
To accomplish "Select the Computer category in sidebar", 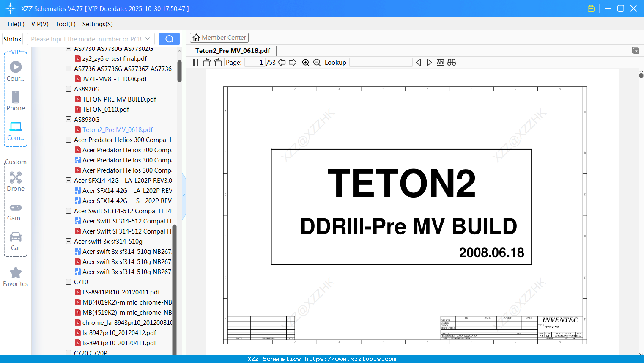I will coord(16,131).
